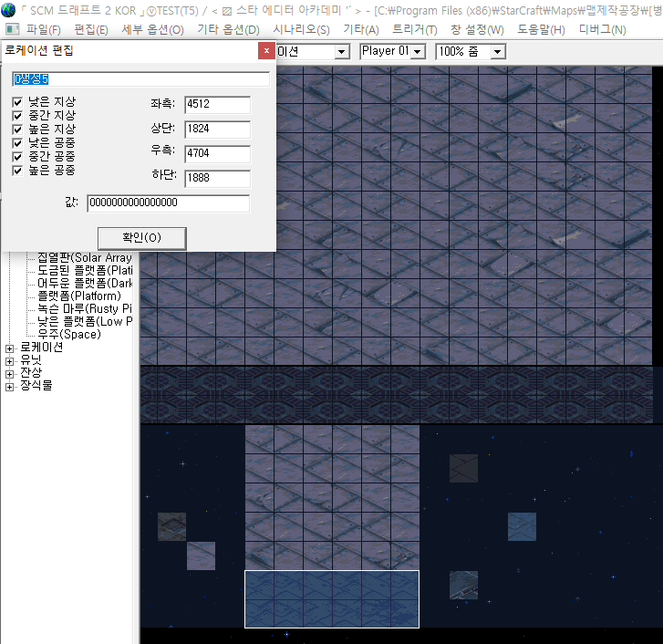Toggle the 낮은 공중 checkbox
663x644 pixels.
tap(17, 143)
